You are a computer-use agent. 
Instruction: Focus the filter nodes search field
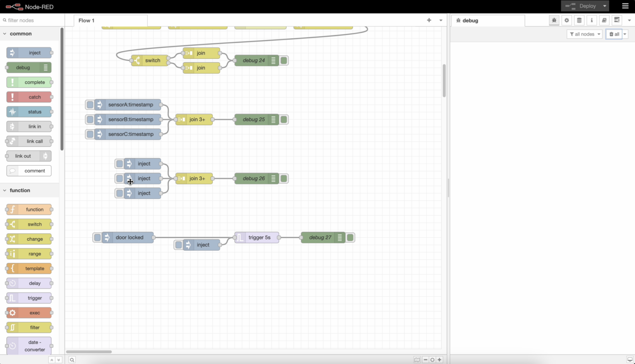[33, 20]
